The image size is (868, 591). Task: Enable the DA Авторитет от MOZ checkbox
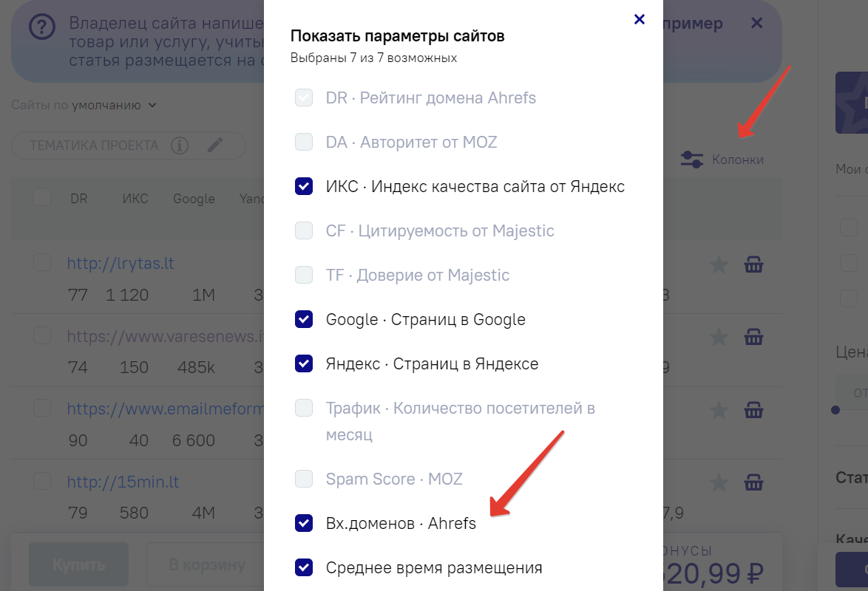(304, 142)
